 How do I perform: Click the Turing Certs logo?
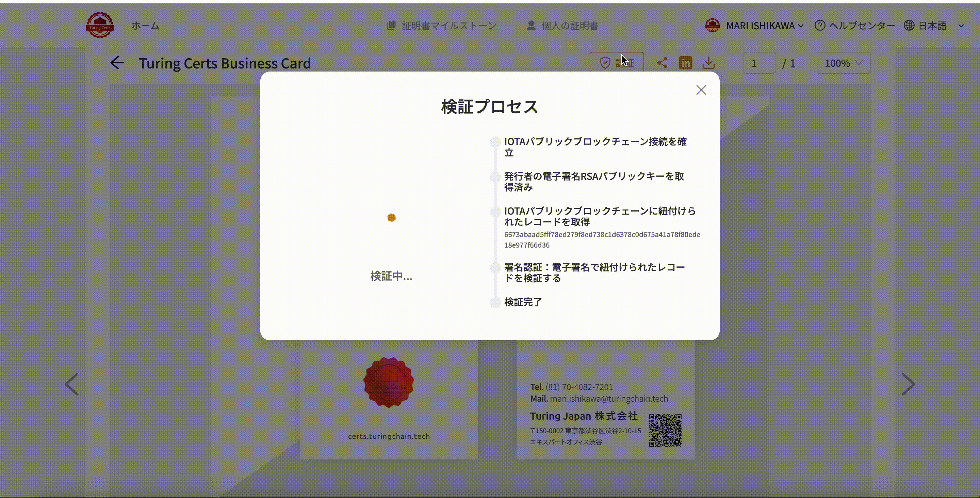(100, 25)
